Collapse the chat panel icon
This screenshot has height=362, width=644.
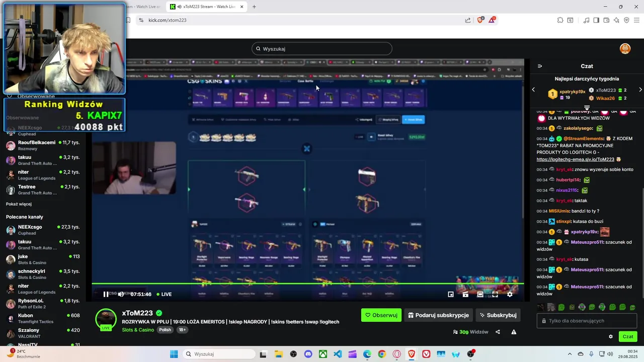point(540,66)
